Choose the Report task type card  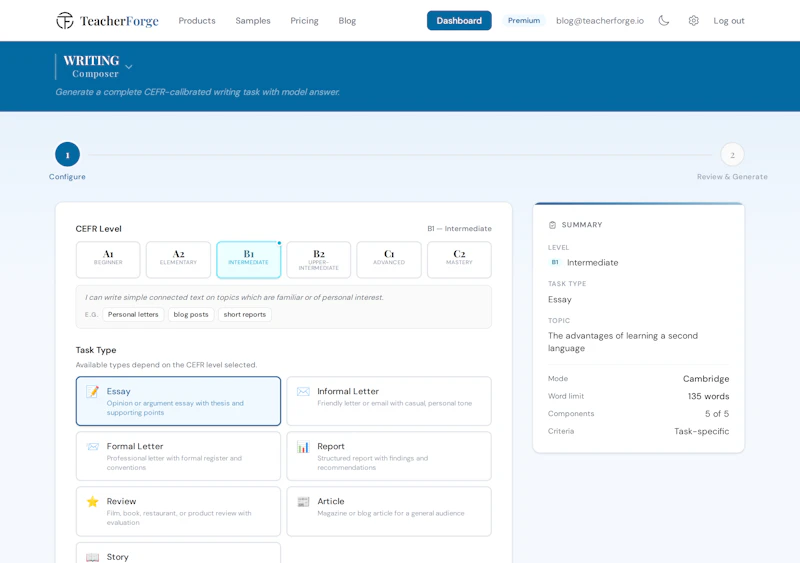pos(389,456)
